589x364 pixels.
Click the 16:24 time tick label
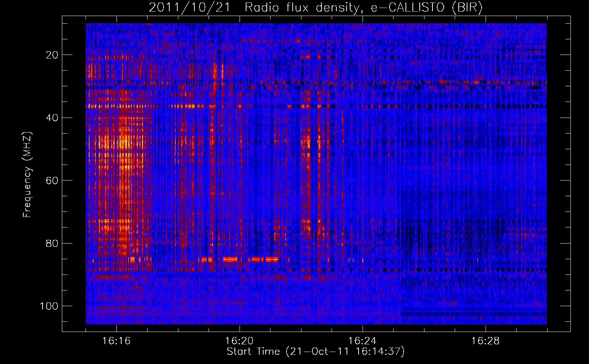coord(362,341)
